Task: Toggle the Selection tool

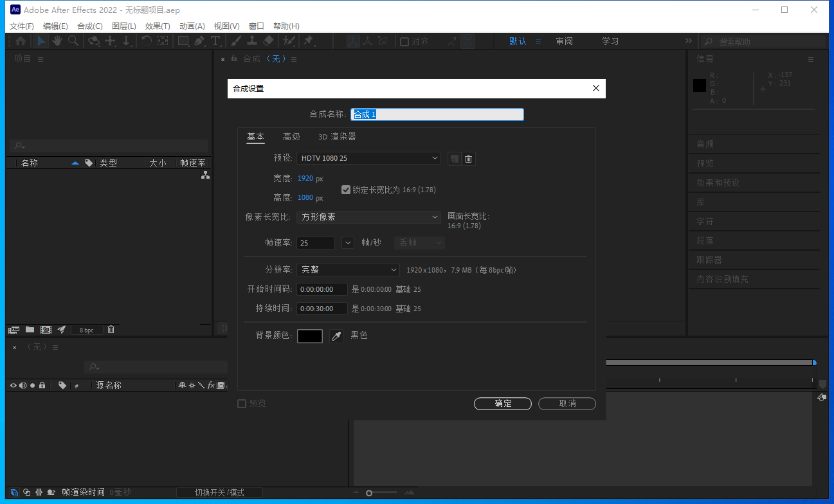Action: [41, 40]
